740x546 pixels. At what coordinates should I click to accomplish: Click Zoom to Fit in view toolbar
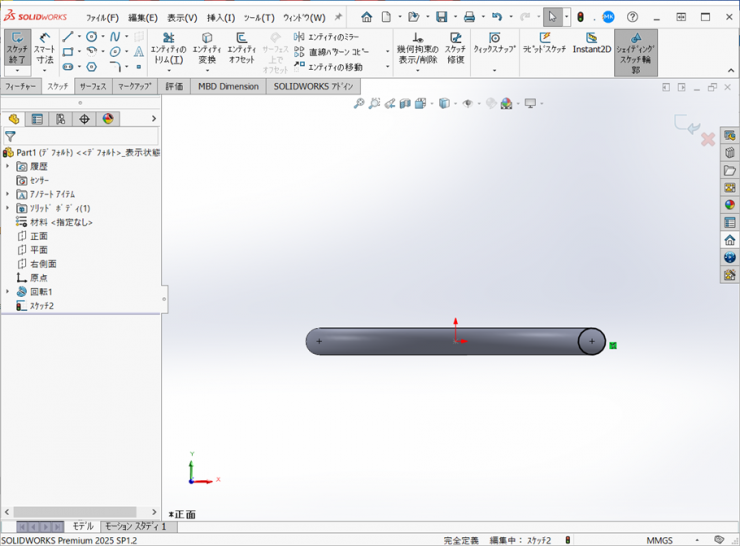pyautogui.click(x=359, y=104)
